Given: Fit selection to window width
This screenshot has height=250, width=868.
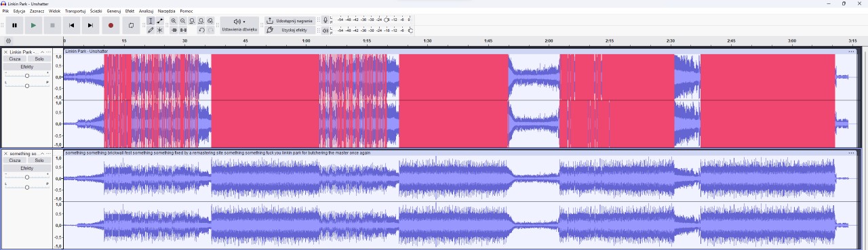Looking at the screenshot, I should pos(192,21).
